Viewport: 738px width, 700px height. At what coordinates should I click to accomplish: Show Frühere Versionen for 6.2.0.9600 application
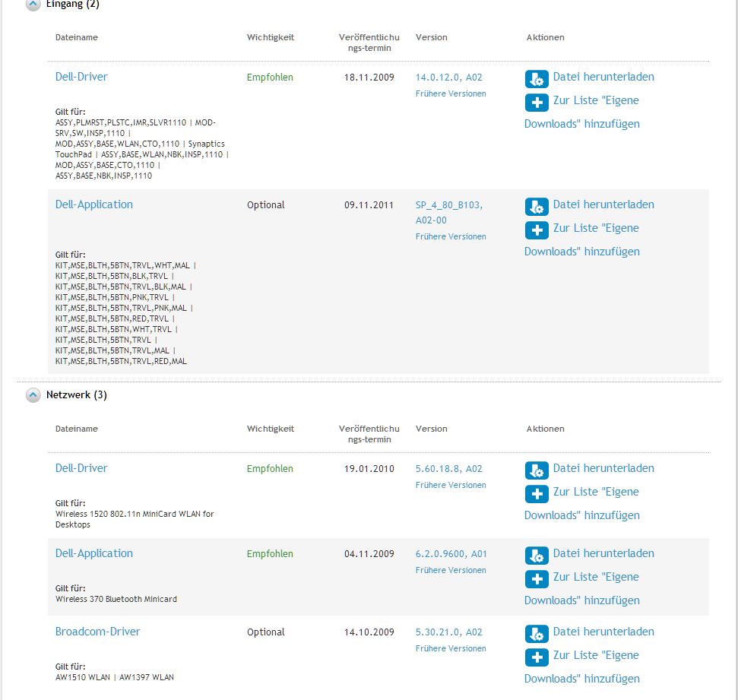[451, 570]
